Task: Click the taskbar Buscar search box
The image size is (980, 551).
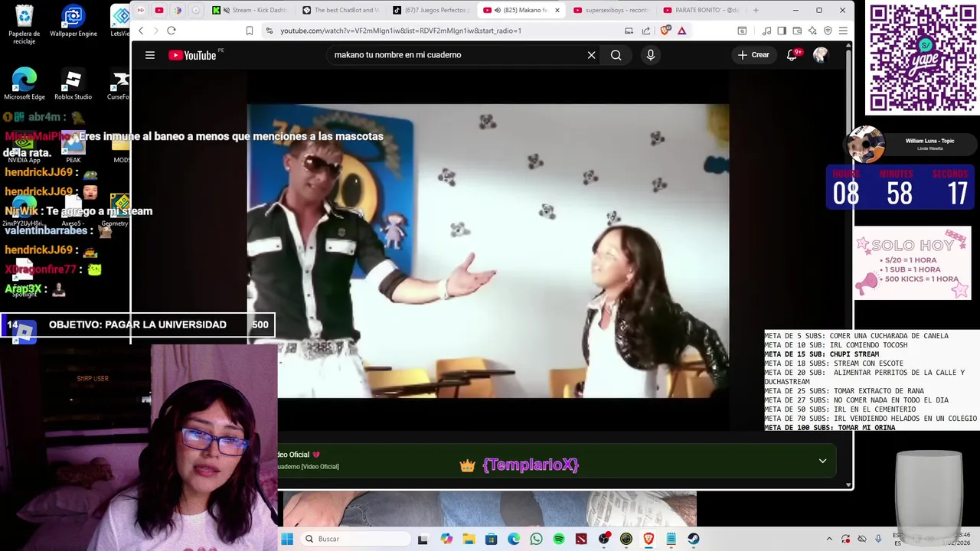Action: (354, 539)
